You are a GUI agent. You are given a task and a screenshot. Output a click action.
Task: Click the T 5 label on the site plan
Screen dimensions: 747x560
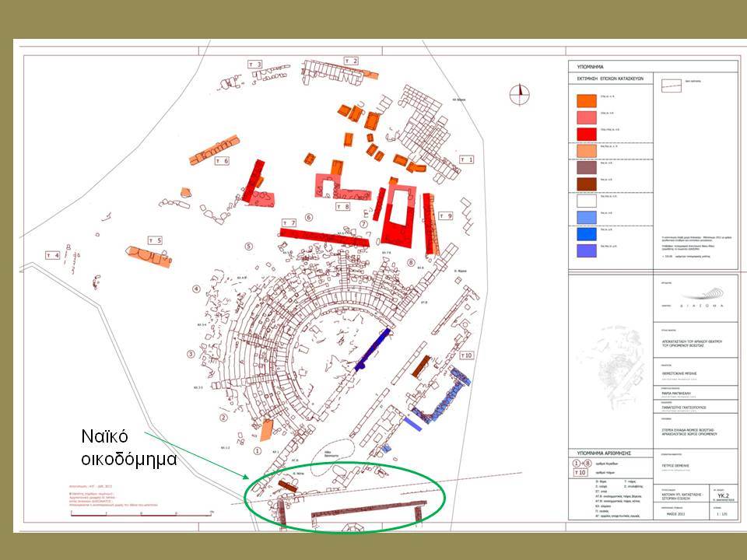155,240
